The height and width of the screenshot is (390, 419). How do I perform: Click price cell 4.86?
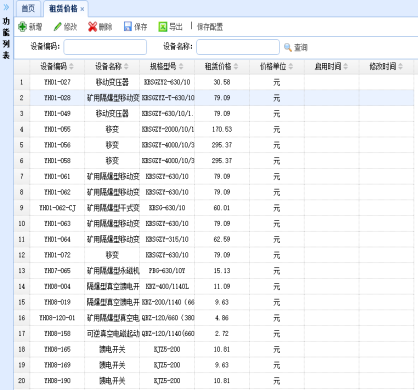(x=222, y=318)
